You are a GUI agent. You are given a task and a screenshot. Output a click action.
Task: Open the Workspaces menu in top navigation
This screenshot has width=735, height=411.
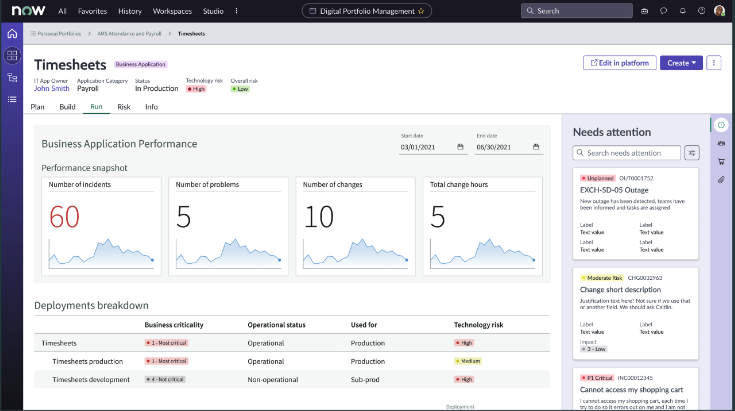pyautogui.click(x=173, y=11)
